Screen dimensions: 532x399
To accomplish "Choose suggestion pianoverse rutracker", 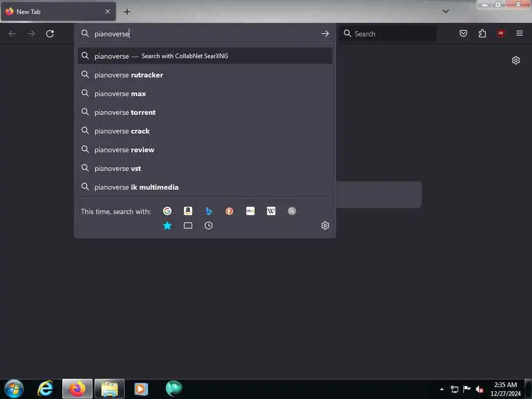I will tap(205, 75).
